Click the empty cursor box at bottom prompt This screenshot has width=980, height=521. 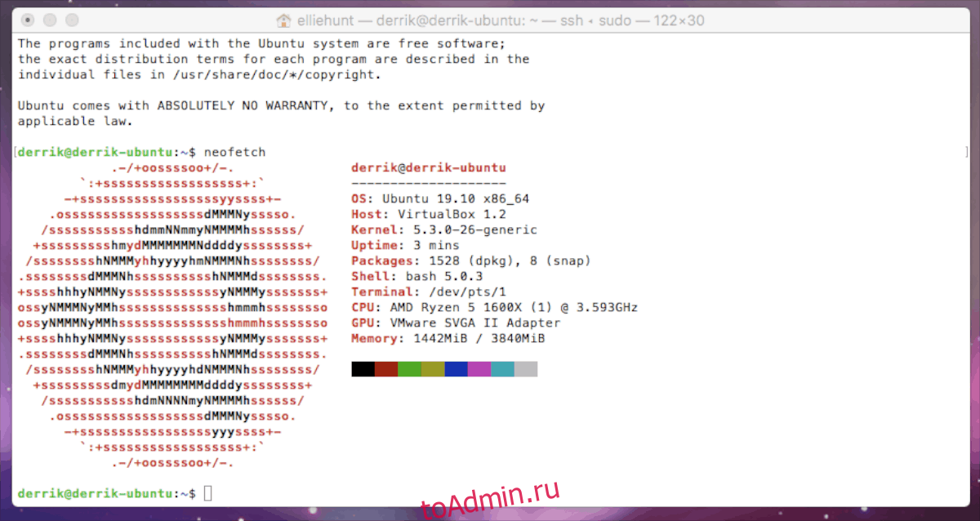(207, 493)
